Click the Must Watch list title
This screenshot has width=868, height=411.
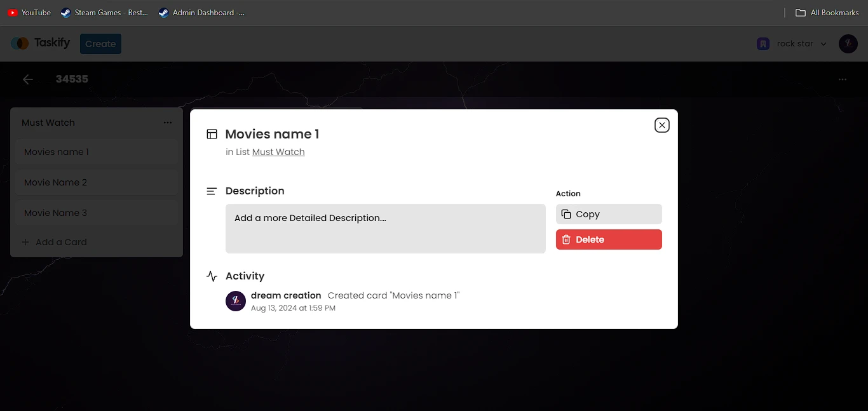[48, 123]
